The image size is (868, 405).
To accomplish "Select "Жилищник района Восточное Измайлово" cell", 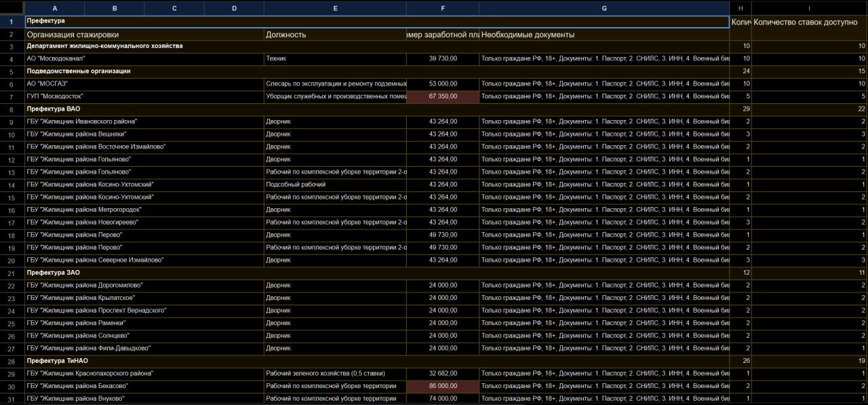I will click(144, 147).
